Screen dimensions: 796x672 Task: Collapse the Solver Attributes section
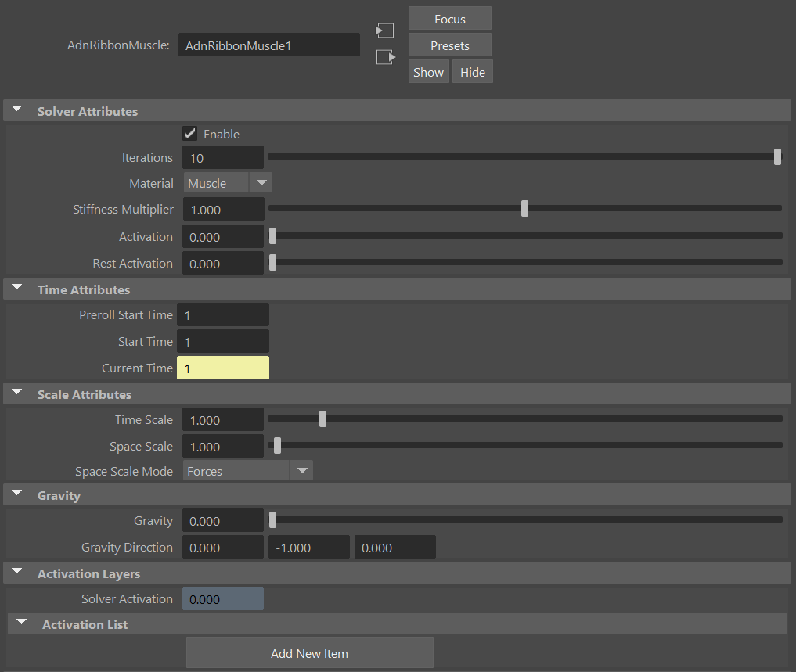click(16, 110)
